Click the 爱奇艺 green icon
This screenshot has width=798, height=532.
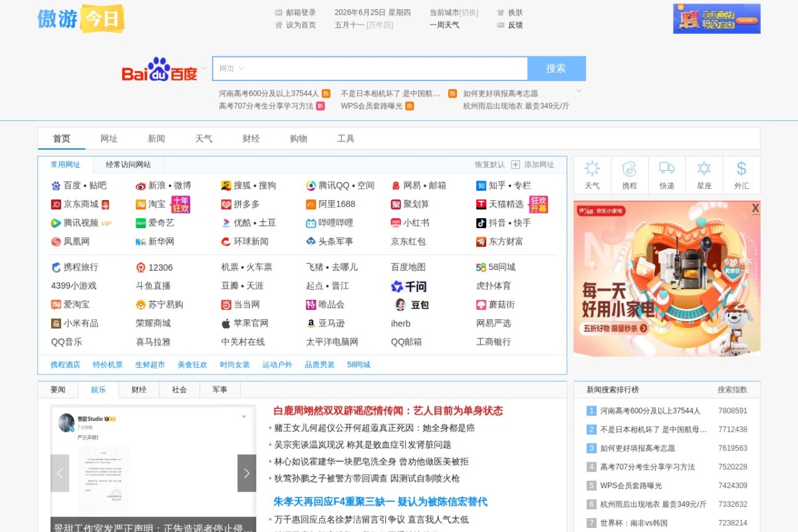pos(141,223)
